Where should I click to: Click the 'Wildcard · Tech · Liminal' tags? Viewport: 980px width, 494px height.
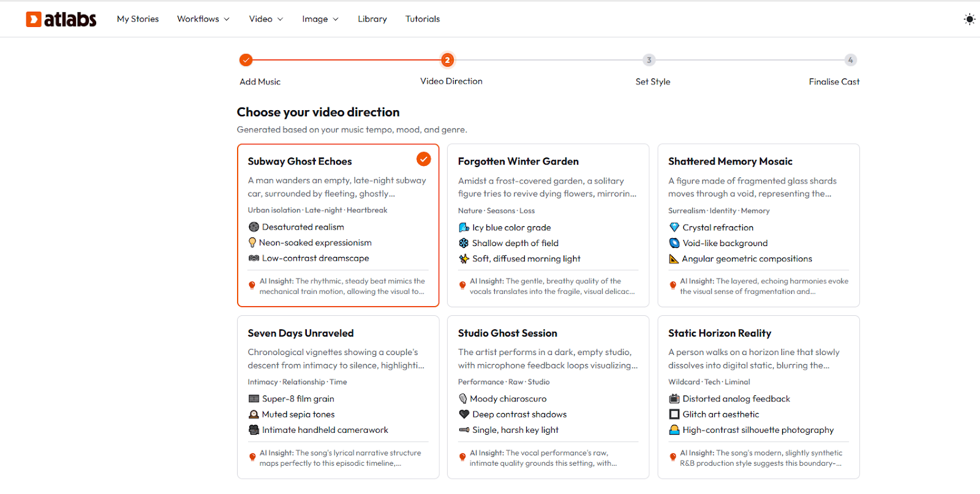point(709,382)
